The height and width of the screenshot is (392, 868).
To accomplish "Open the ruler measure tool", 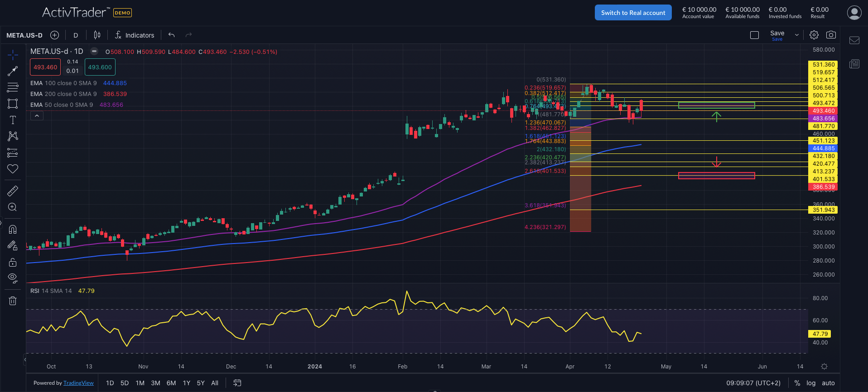I will point(13,191).
